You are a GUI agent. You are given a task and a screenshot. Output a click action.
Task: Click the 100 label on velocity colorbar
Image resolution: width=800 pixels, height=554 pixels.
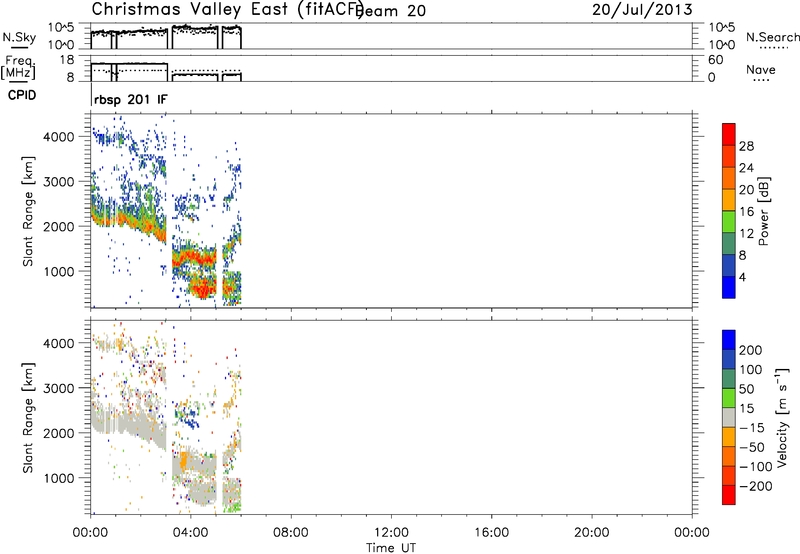(x=751, y=369)
